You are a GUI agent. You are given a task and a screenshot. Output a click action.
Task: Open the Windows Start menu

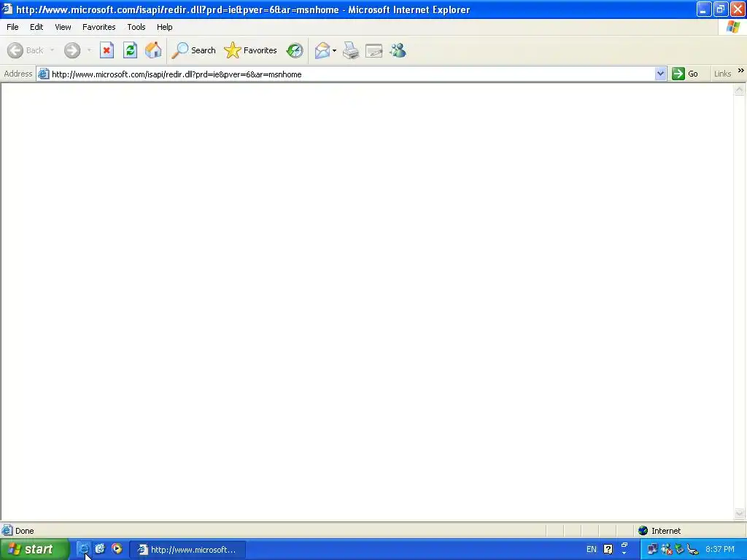pyautogui.click(x=34, y=550)
